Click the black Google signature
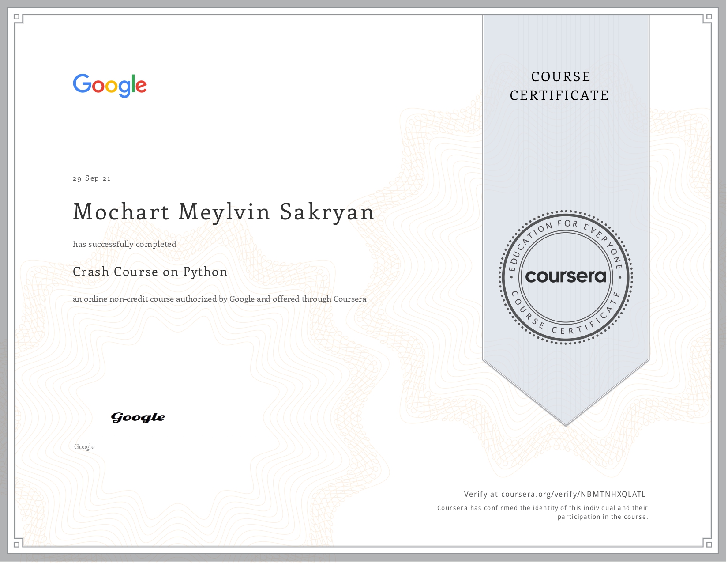This screenshot has height=563, width=728. [x=138, y=417]
